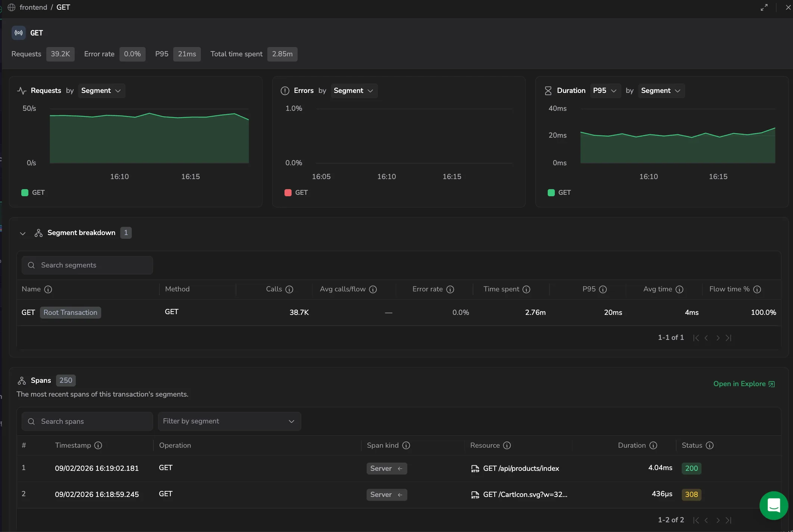Open the Errors by Segment dropdown
The image size is (793, 532).
pyautogui.click(x=354, y=91)
